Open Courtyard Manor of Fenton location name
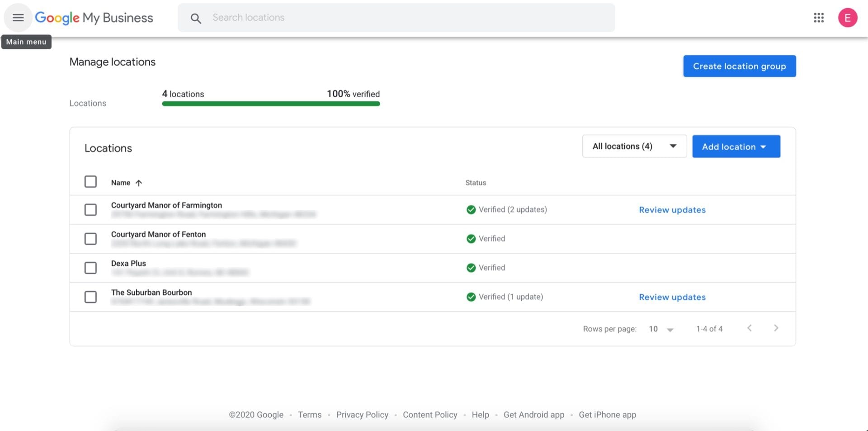 click(x=158, y=234)
